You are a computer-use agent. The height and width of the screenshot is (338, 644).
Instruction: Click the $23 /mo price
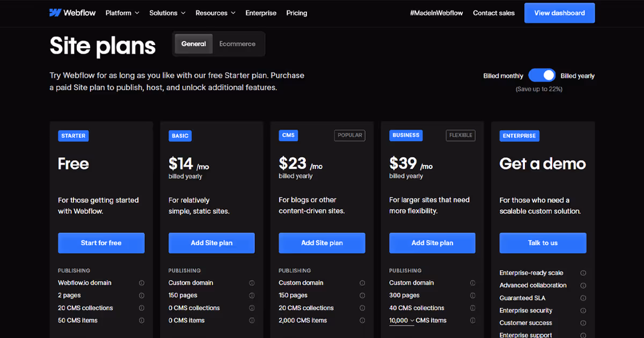[x=301, y=164]
